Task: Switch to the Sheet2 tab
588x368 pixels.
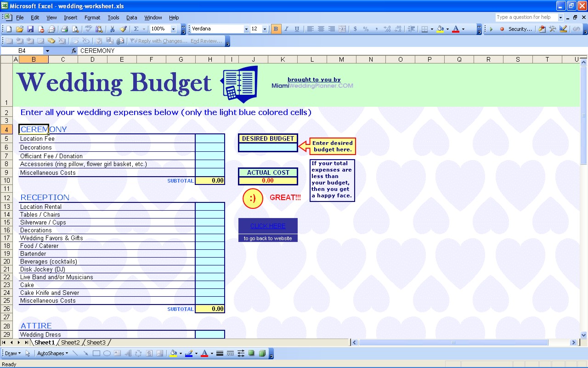Action: (x=70, y=342)
